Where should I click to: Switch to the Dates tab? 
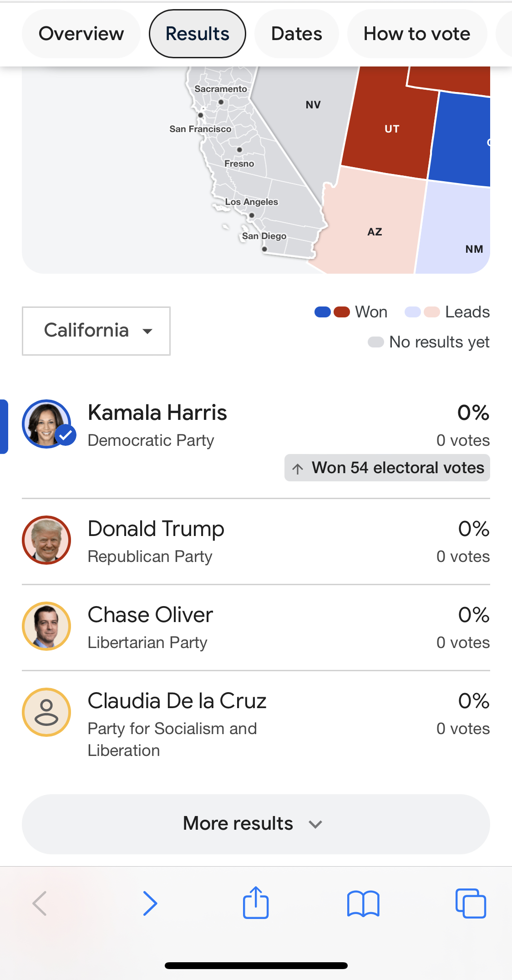(x=297, y=34)
